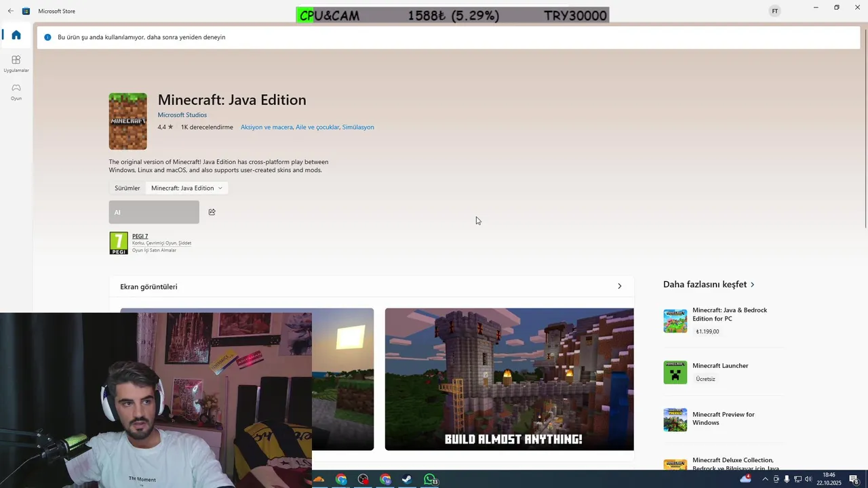
Task: Click the Ücretsiz label under Launcher
Action: point(705,379)
